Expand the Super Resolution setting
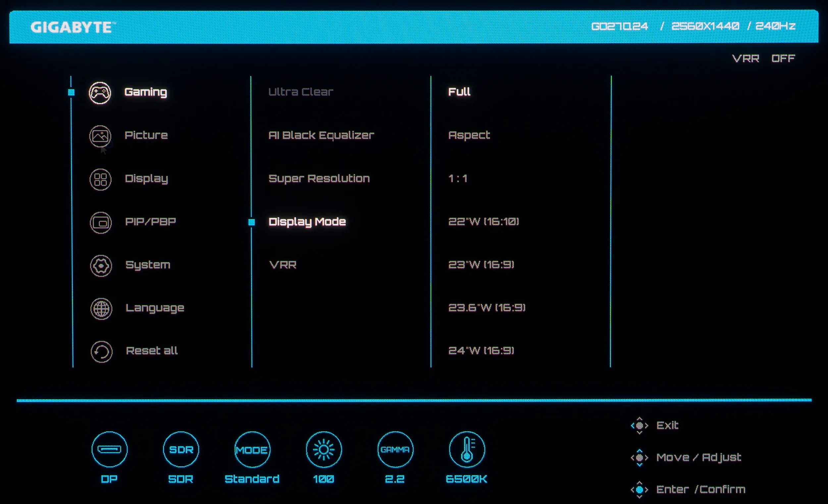 pyautogui.click(x=319, y=178)
